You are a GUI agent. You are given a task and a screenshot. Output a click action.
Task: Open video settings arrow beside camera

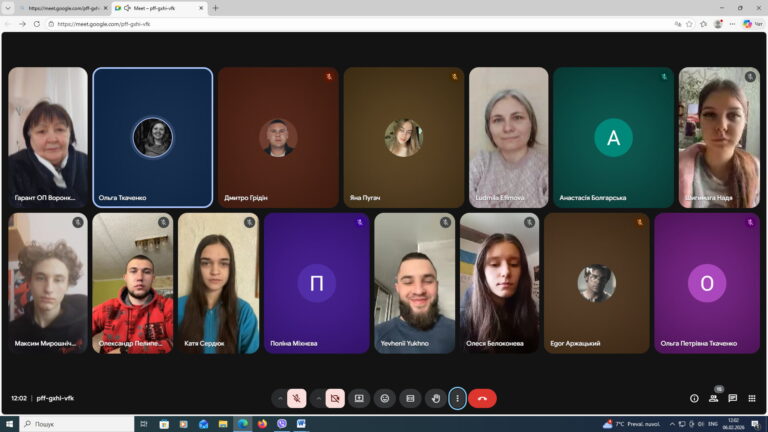318,398
